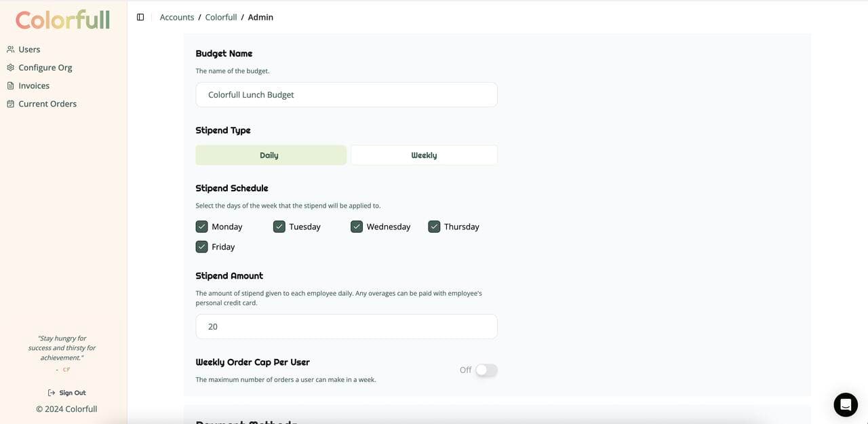Uncheck Thursday from the stipend days
This screenshot has width=868, height=424.
click(433, 226)
